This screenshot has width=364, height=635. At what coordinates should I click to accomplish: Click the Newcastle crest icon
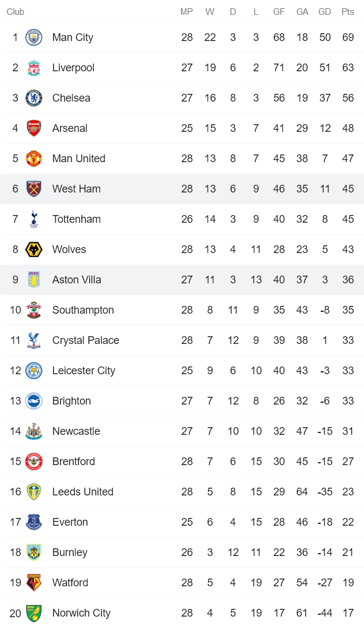click(34, 431)
